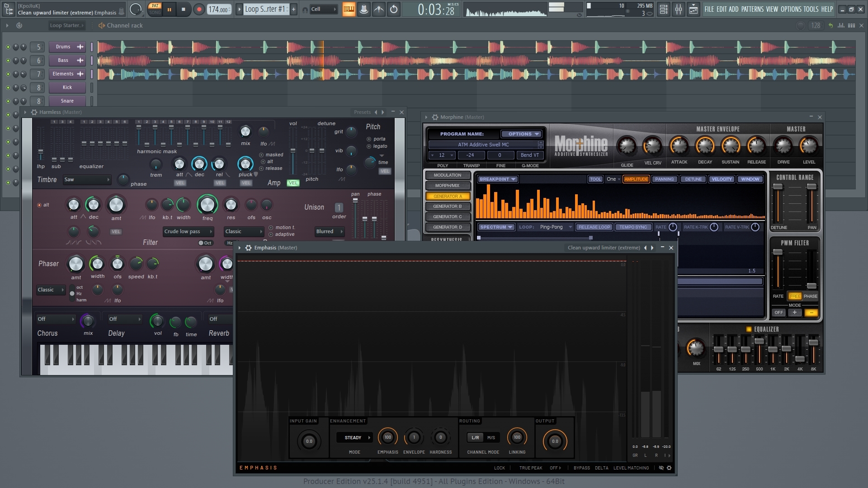
Task: Open the Emphasis STEADY mode dropdown
Action: pos(354,438)
